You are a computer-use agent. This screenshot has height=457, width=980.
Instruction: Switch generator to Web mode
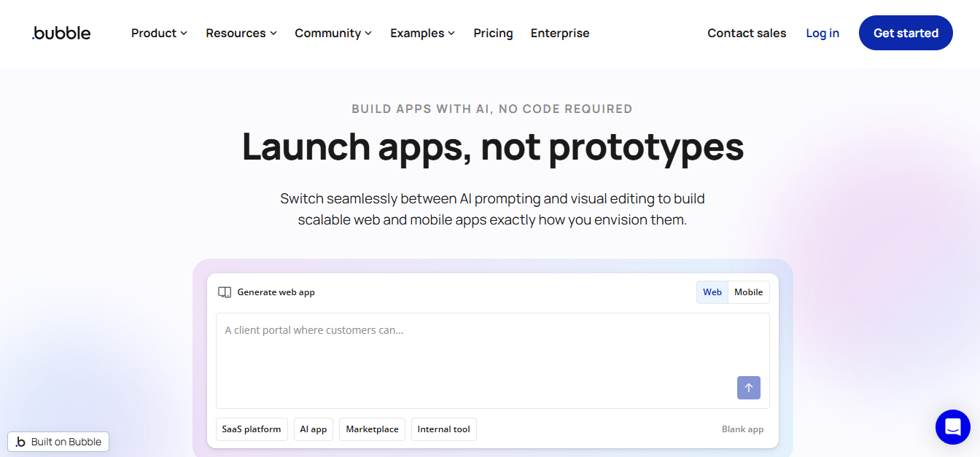[712, 292]
